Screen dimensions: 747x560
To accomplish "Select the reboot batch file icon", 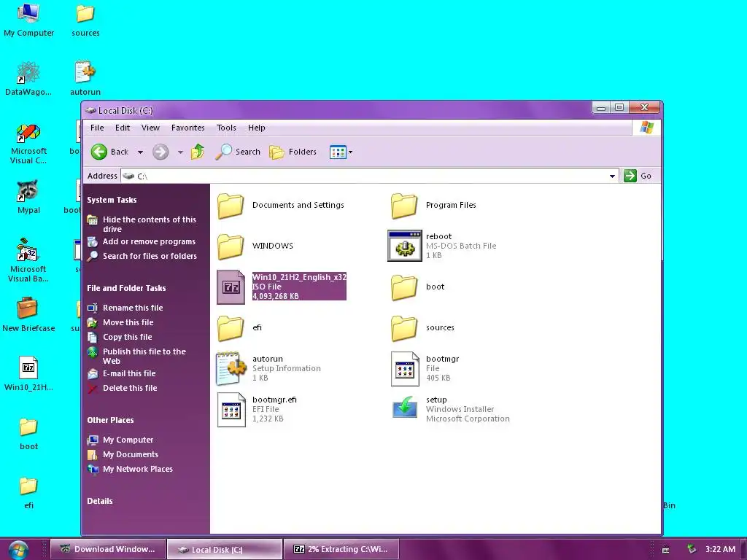I will [x=405, y=246].
